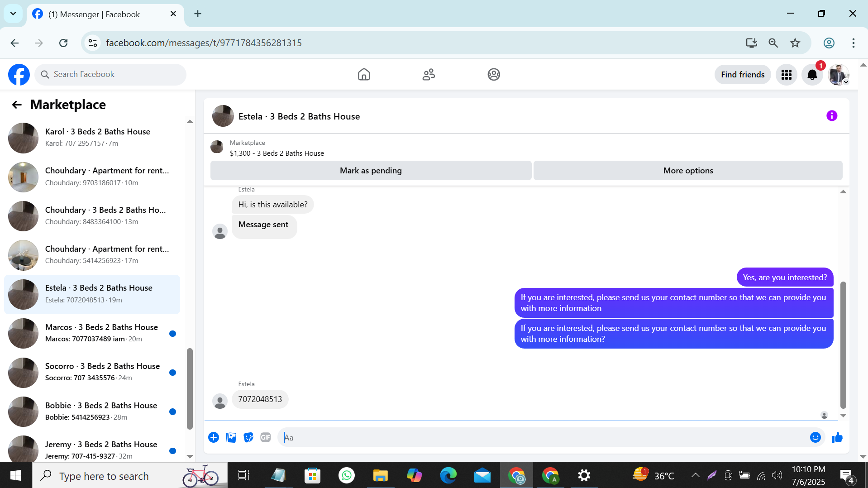Open the Groups icon in top navigation
Image resolution: width=868 pixels, height=488 pixels.
(494, 75)
